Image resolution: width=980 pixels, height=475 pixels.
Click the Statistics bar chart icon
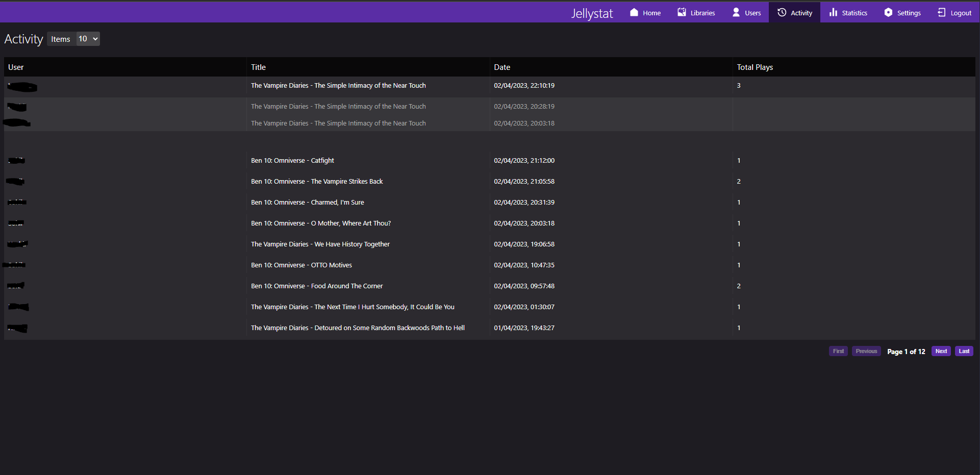click(833, 13)
